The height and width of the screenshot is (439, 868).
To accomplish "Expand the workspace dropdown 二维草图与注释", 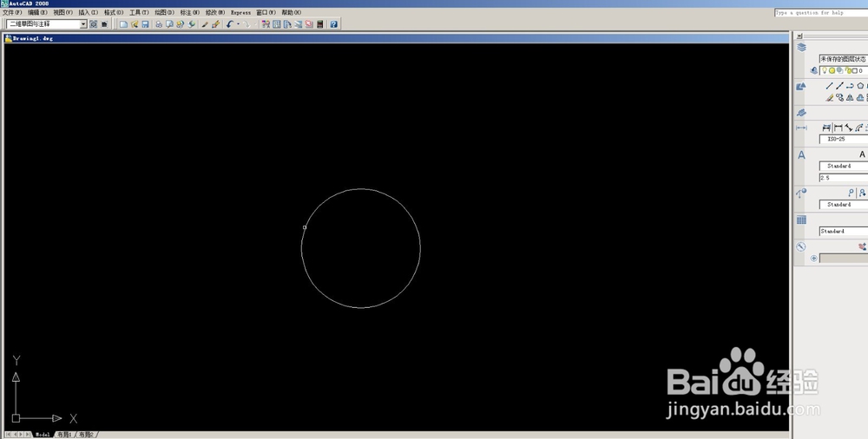I will tap(83, 24).
